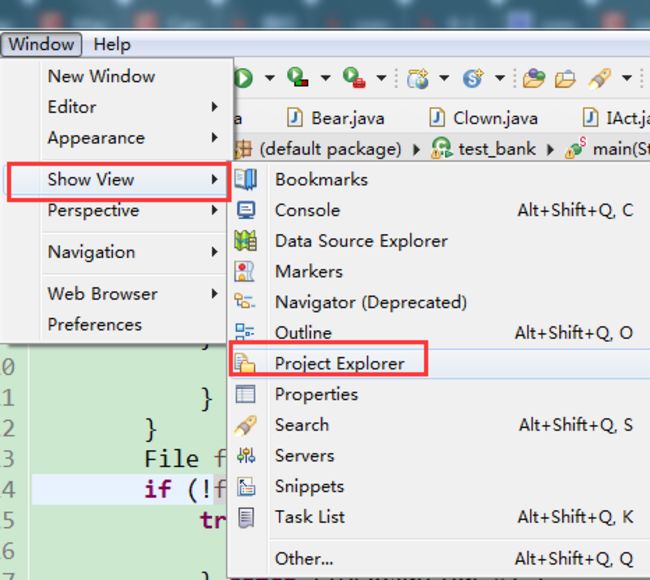Click (default package) in breadcrumb
This screenshot has height=580, width=650.
coord(330,148)
